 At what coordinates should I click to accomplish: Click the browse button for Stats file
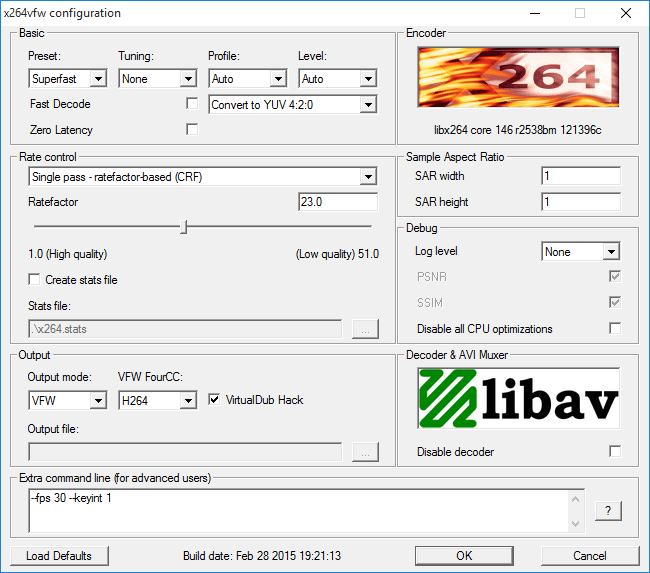click(365, 329)
